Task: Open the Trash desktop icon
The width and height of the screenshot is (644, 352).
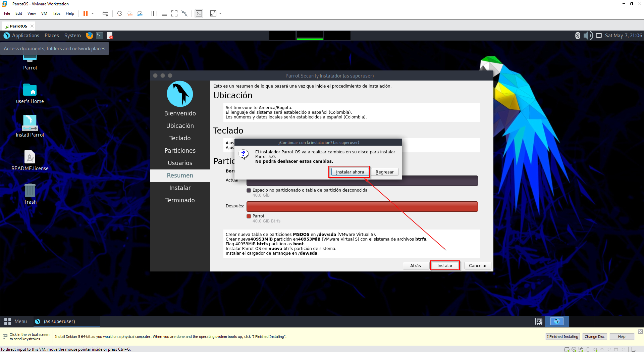Action: [30, 194]
